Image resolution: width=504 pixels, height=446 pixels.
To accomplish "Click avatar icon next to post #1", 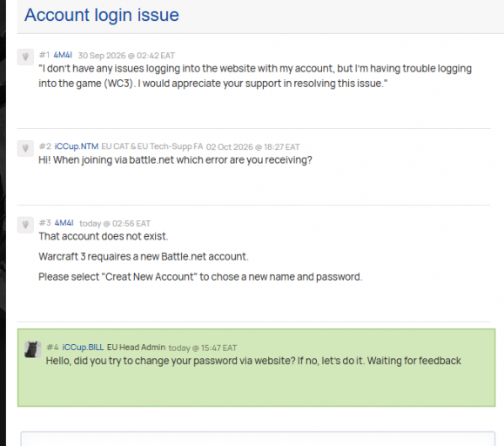I will tap(25, 57).
